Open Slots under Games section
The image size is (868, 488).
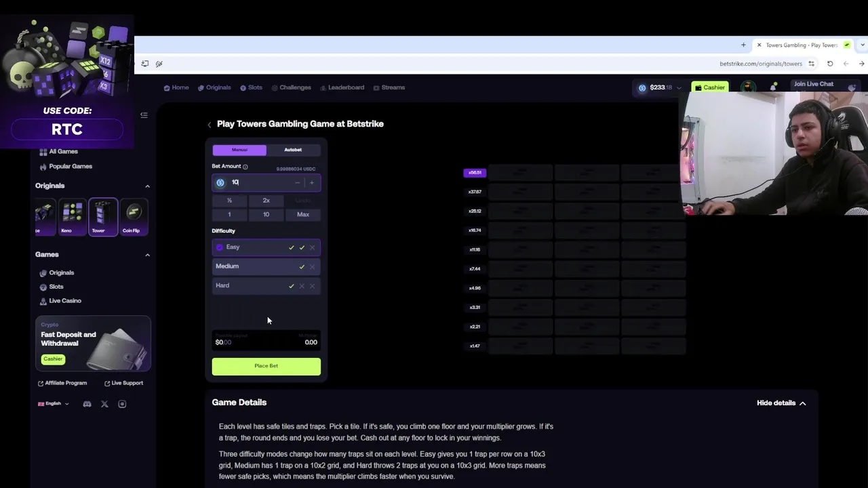[x=51, y=287]
